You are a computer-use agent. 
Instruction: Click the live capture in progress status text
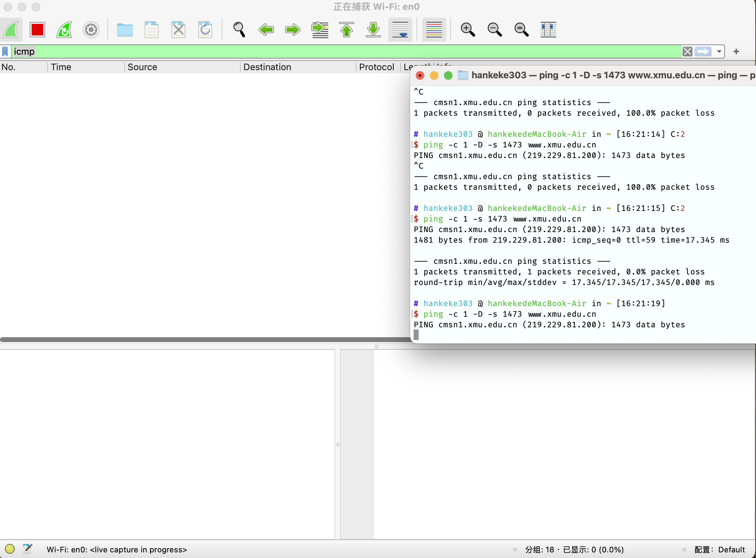point(117,550)
